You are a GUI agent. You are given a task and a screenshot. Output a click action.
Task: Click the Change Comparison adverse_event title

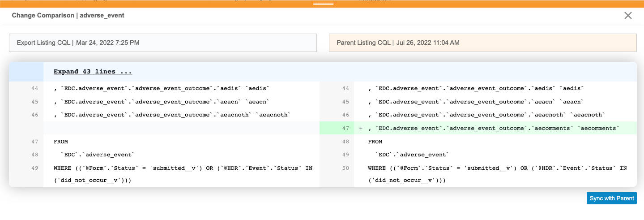pos(68,16)
